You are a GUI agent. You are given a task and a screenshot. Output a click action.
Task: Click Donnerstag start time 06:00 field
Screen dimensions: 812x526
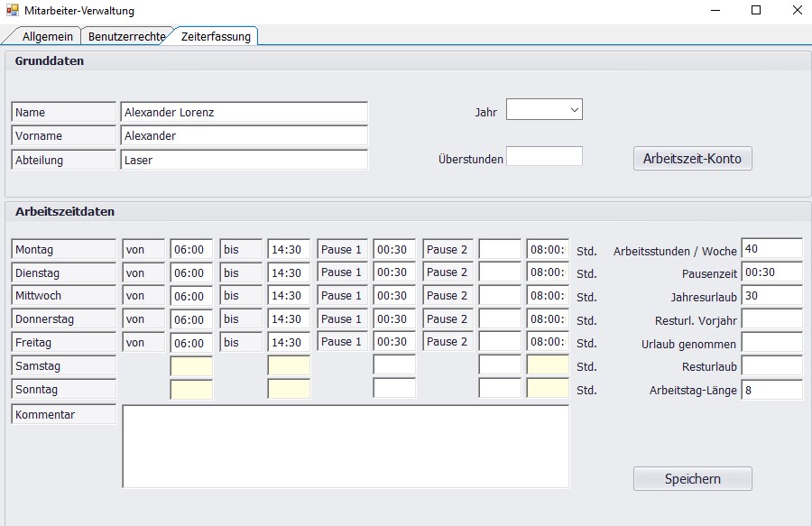pyautogui.click(x=191, y=318)
